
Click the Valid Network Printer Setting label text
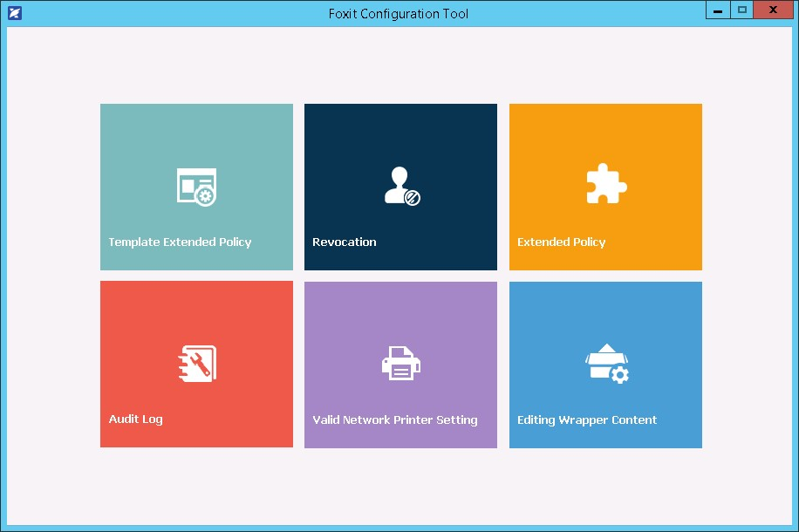[x=394, y=419]
